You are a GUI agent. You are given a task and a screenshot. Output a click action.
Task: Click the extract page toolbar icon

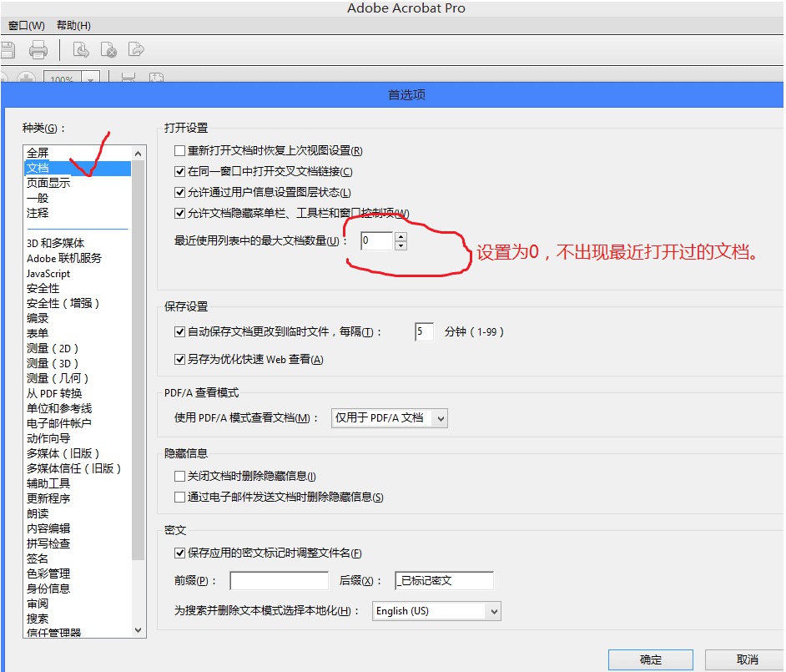pyautogui.click(x=136, y=49)
